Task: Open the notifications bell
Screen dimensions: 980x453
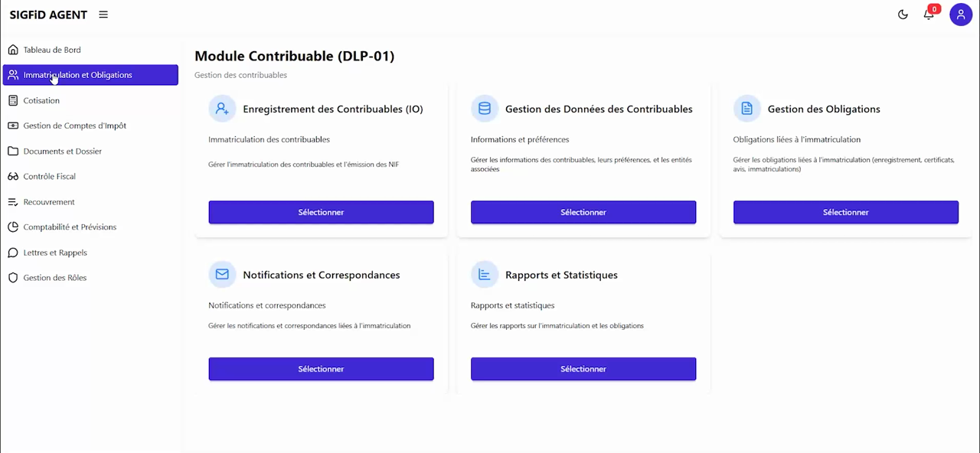Action: (929, 15)
